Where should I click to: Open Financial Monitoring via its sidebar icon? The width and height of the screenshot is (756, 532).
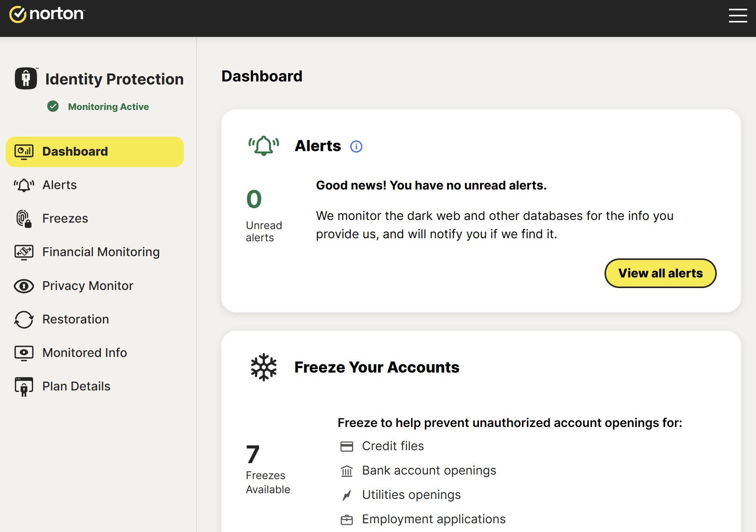click(x=24, y=252)
